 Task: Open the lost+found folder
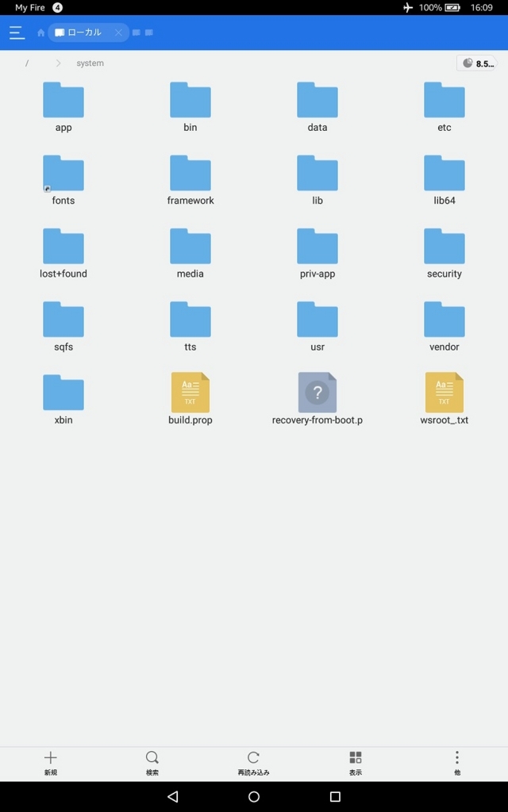point(63,253)
